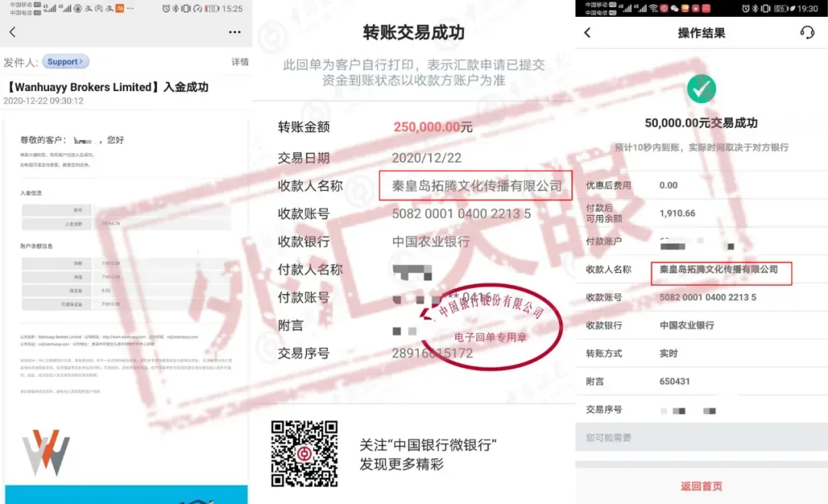Tap 关注"中国银行微银行" text
Screen dimensions: 828x504
[428, 445]
